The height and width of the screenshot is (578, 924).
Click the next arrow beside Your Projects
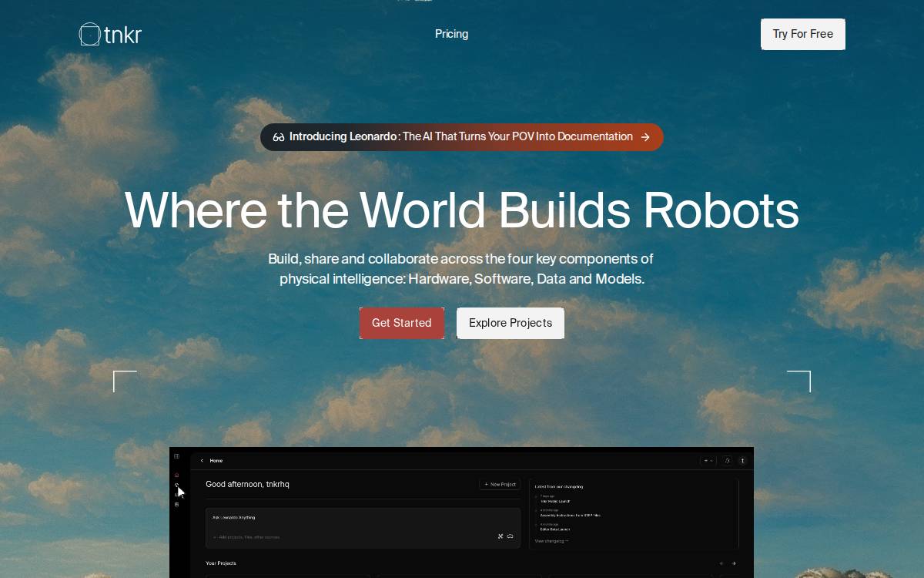click(x=734, y=563)
